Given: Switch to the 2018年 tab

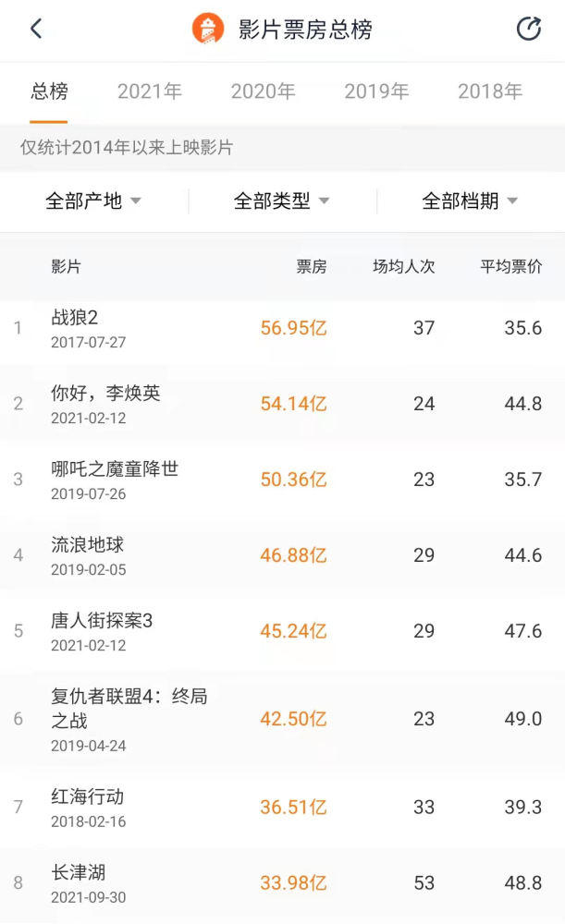Looking at the screenshot, I should click(x=490, y=91).
